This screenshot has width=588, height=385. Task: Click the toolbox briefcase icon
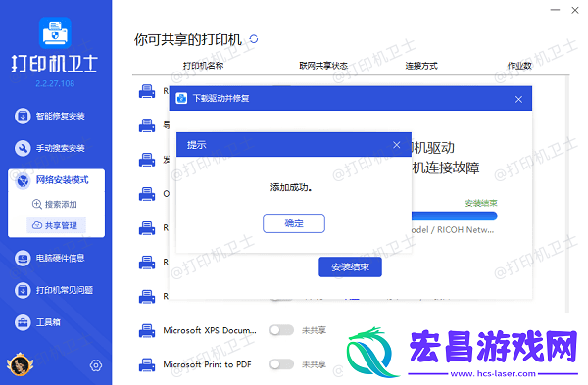click(x=23, y=322)
